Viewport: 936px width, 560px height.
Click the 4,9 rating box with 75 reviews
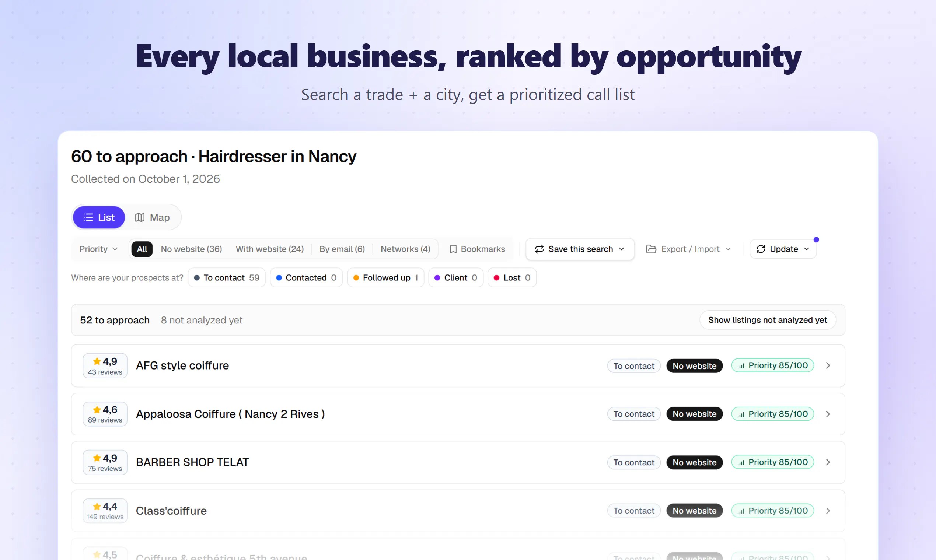point(105,462)
